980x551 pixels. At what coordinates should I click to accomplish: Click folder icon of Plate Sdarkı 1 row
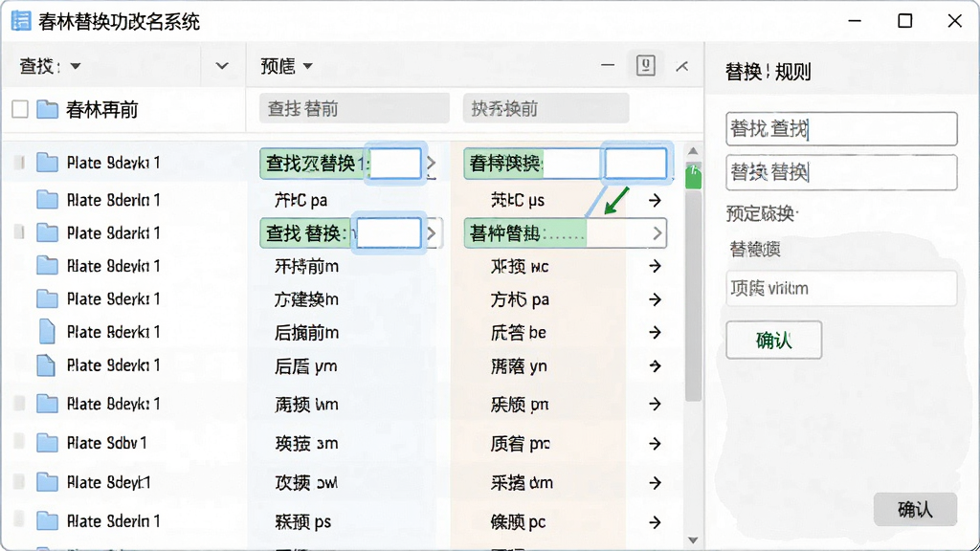pyautogui.click(x=47, y=233)
